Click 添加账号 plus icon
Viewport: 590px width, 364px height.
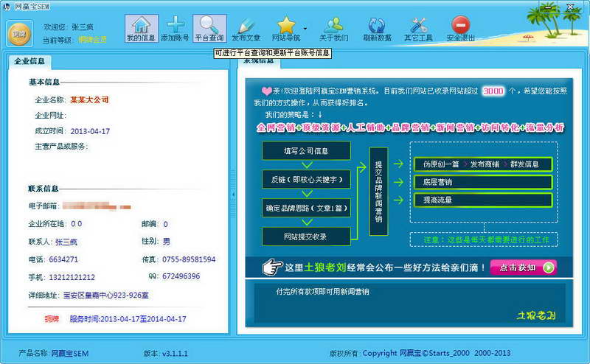[175, 28]
